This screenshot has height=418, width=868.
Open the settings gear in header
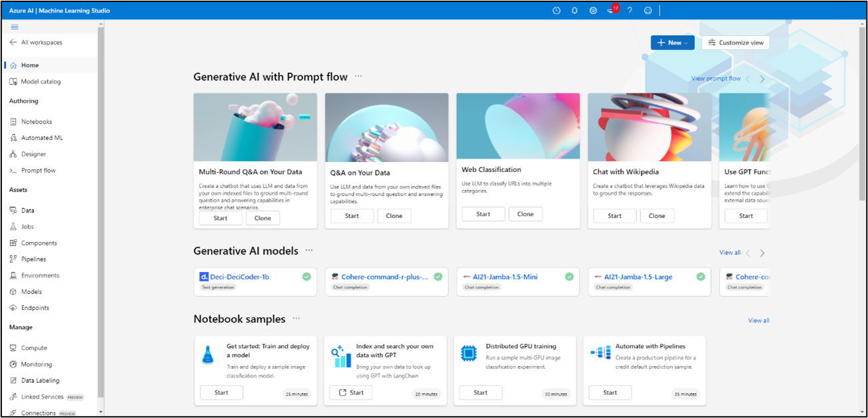[593, 11]
